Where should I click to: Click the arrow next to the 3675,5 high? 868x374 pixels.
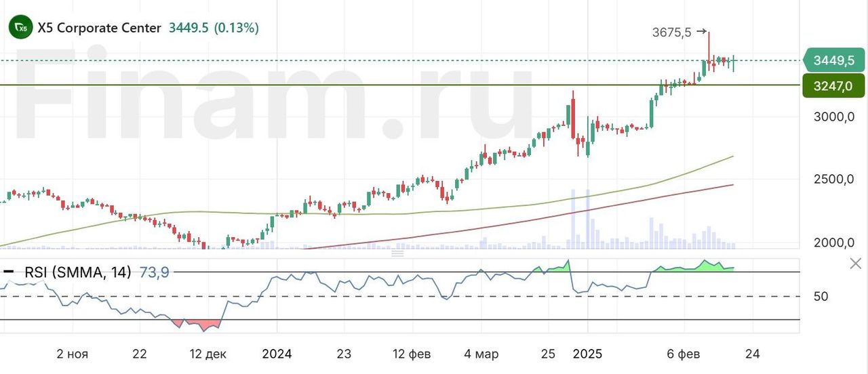(701, 31)
